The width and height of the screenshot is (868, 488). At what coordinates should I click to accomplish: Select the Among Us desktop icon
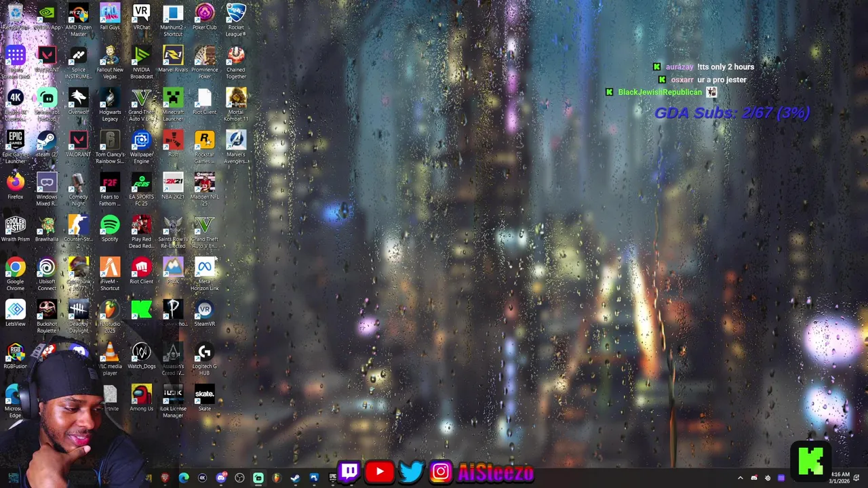[x=141, y=398]
